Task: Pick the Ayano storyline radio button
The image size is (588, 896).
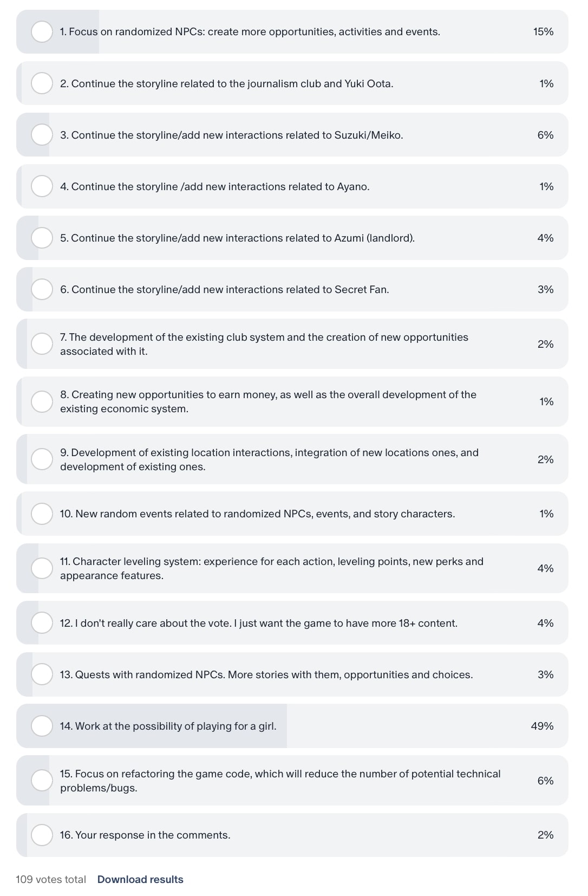Action: coord(42,186)
